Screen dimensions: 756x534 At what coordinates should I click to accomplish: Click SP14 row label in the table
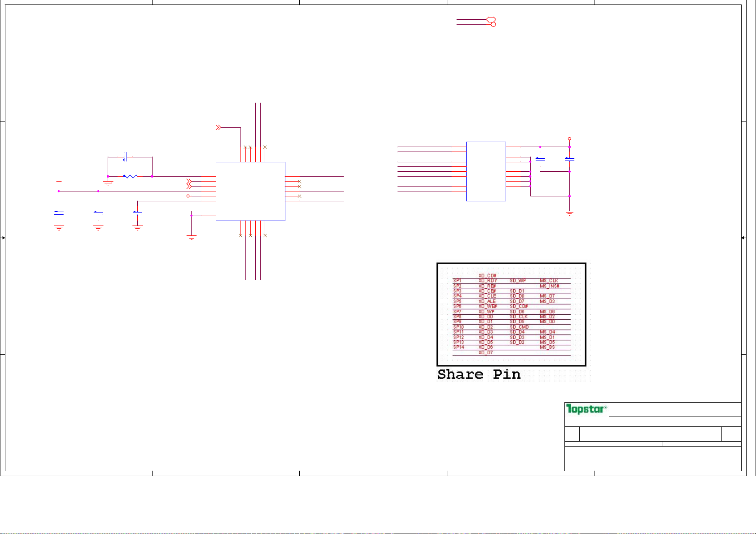click(458, 347)
